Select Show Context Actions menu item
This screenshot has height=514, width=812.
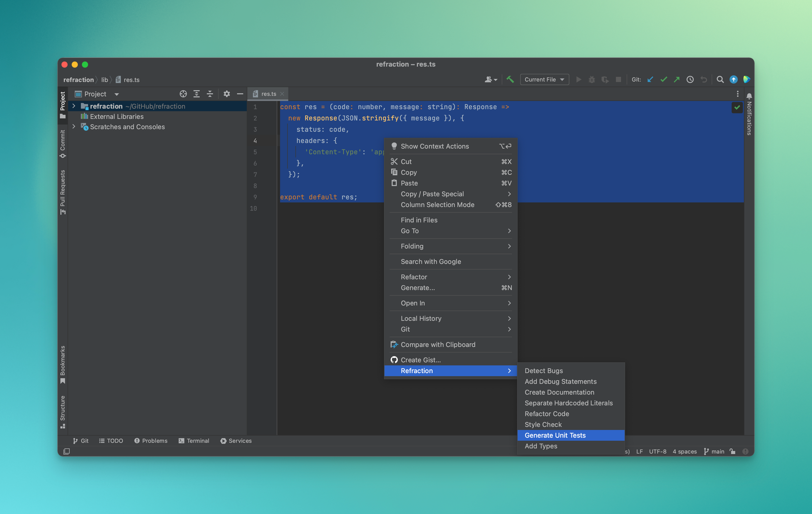point(451,147)
